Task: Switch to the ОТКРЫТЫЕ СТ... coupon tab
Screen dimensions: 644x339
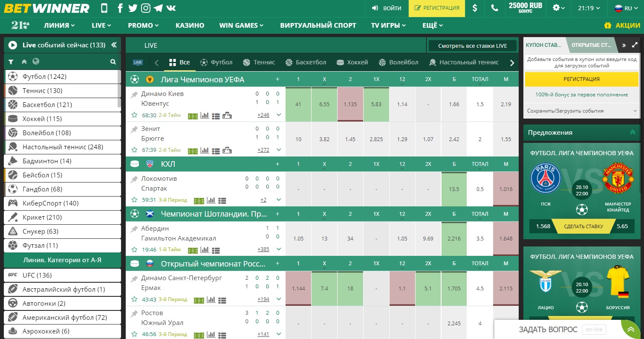Action: (592, 45)
